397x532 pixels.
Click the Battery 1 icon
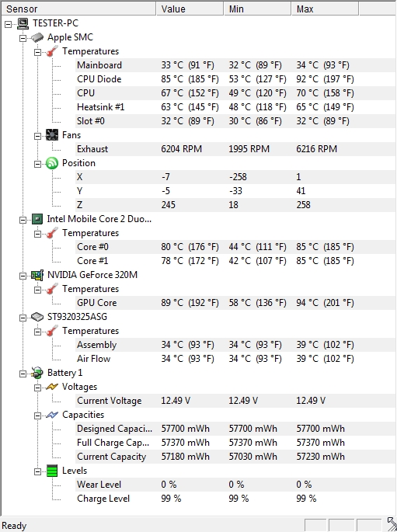click(x=37, y=373)
